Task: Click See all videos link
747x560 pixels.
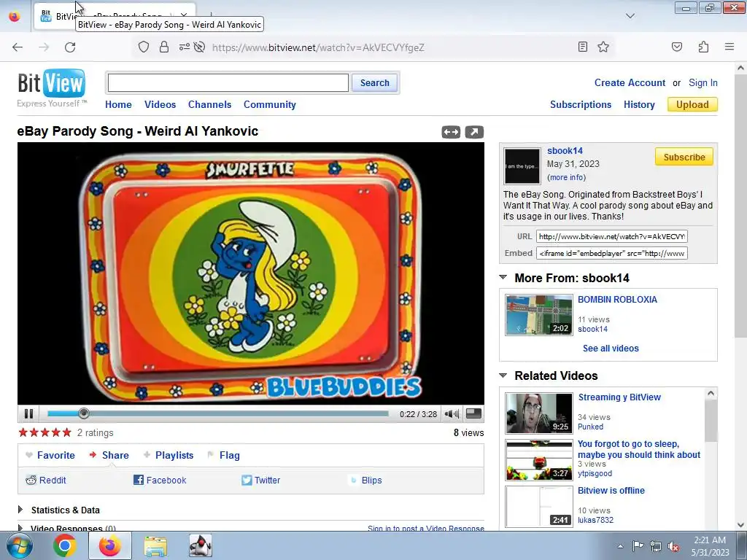Action: pyautogui.click(x=611, y=348)
